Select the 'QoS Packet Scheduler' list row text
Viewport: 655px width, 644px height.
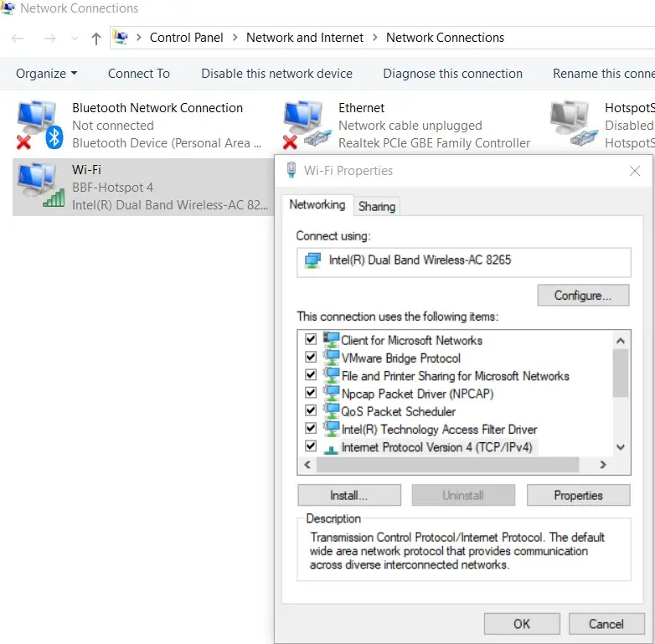tap(398, 411)
